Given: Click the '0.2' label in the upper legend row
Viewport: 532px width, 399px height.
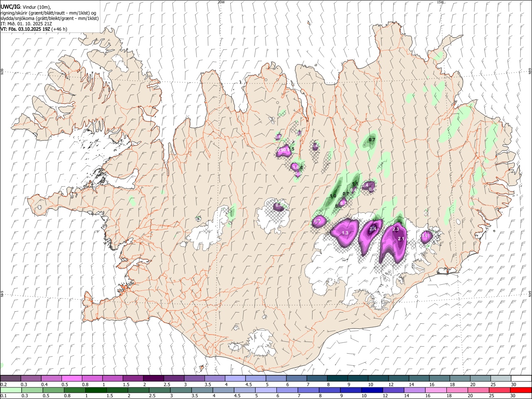Looking at the screenshot, I should pyautogui.click(x=4, y=385).
